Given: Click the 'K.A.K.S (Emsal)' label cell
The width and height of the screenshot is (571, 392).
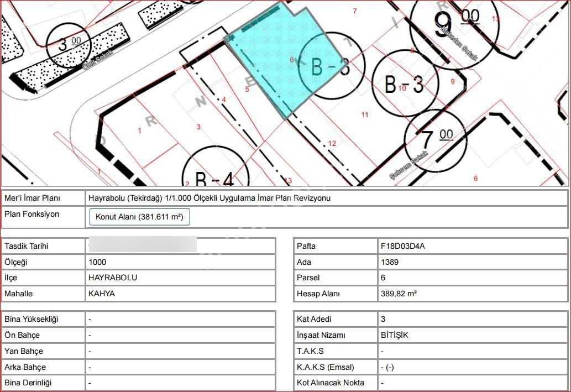Looking at the screenshot, I should tap(336, 367).
